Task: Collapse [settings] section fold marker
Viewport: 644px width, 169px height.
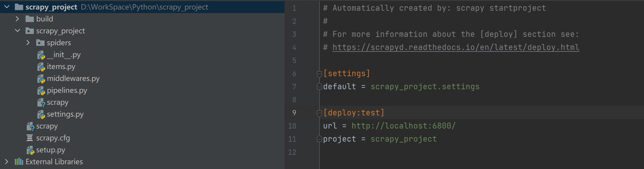Action: [x=319, y=74]
